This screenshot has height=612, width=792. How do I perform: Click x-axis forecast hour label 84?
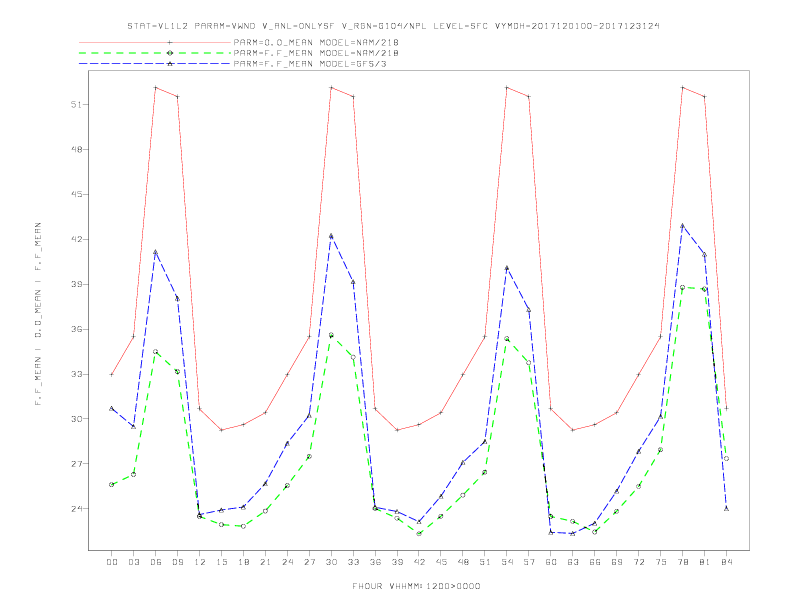coord(726,562)
